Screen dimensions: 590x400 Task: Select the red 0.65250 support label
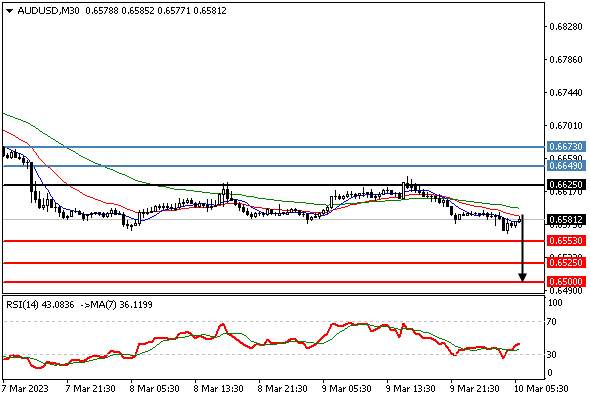tap(566, 262)
